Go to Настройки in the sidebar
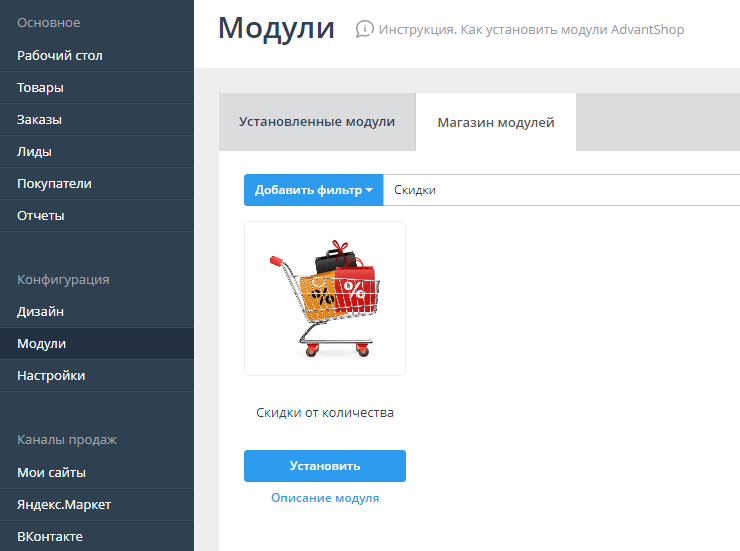 click(x=51, y=376)
